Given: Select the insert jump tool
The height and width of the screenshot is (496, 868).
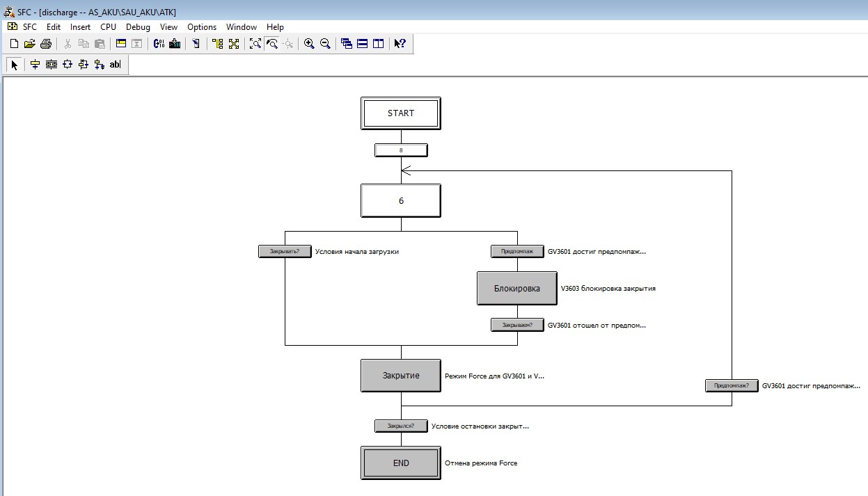Looking at the screenshot, I should click(100, 65).
